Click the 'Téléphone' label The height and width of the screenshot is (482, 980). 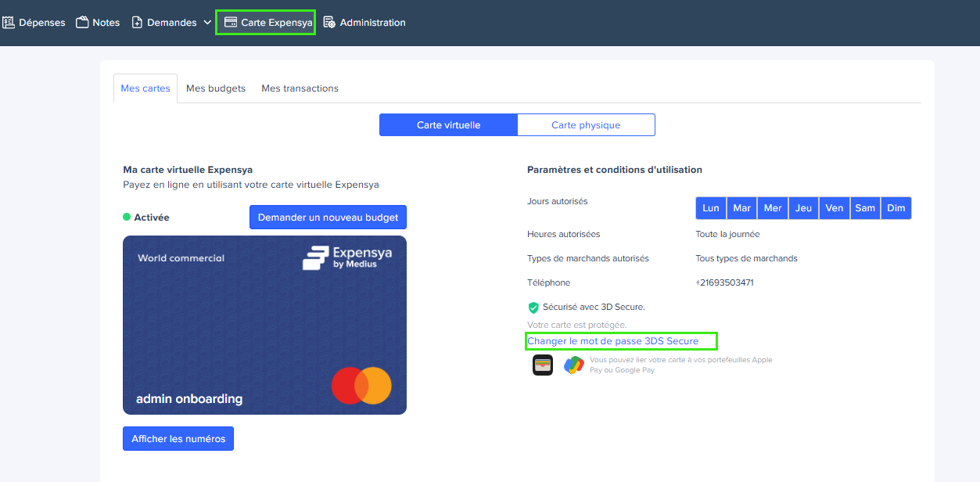549,282
